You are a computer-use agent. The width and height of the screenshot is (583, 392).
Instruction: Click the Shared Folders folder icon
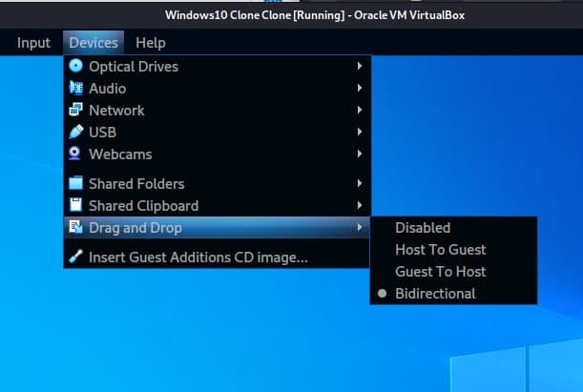[75, 184]
